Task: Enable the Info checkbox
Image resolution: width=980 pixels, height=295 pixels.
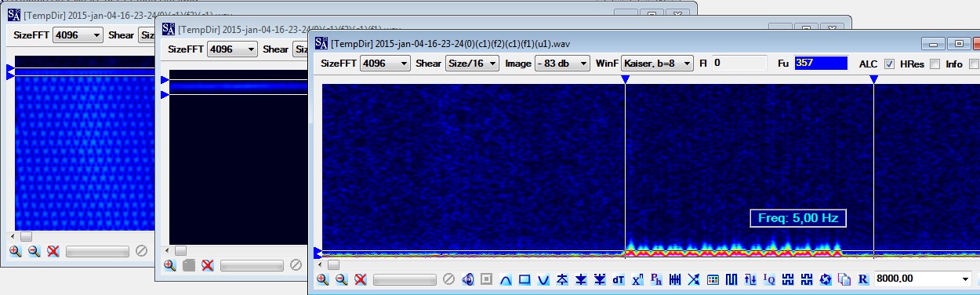Action: click(975, 64)
